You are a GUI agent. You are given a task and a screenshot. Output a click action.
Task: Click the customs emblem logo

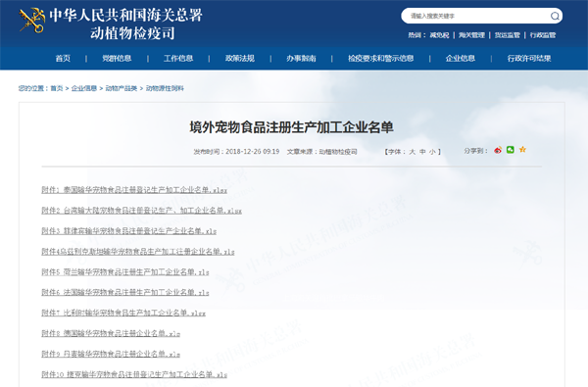pos(32,21)
